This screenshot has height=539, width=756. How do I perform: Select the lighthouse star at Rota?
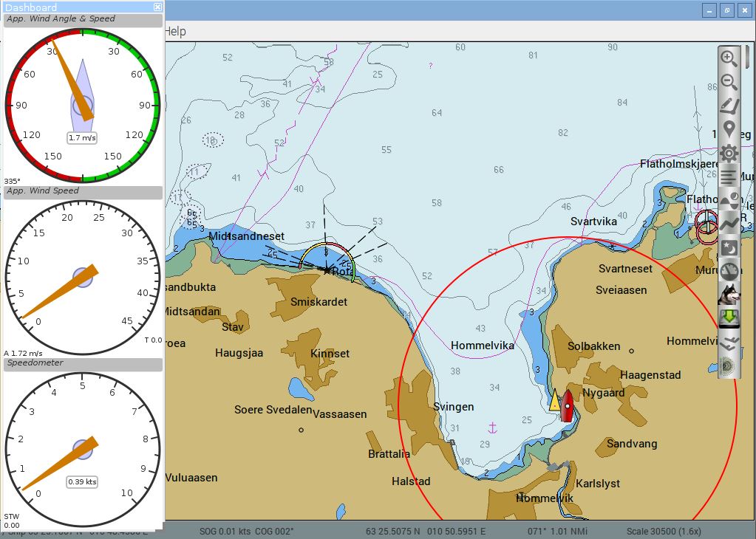pos(327,270)
